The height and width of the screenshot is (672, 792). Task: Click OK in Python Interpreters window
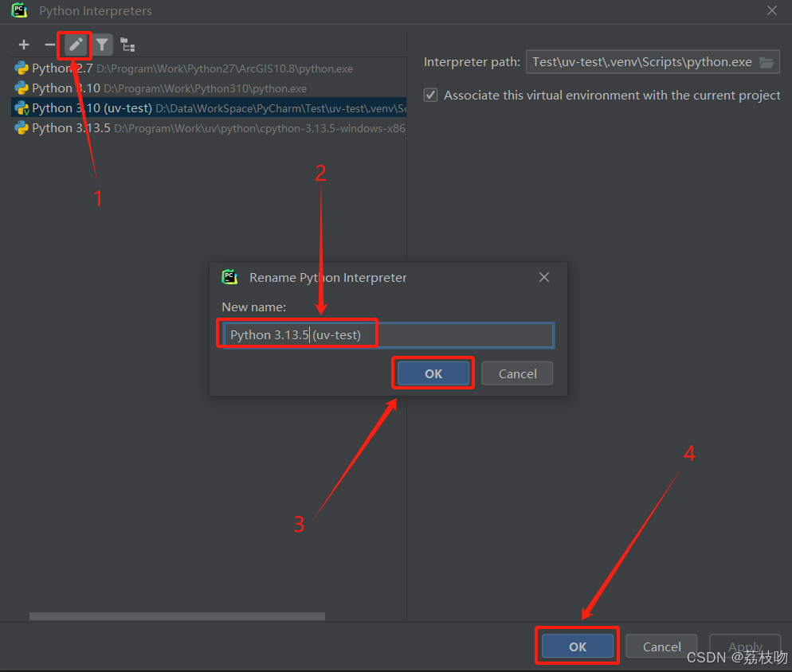tap(578, 647)
